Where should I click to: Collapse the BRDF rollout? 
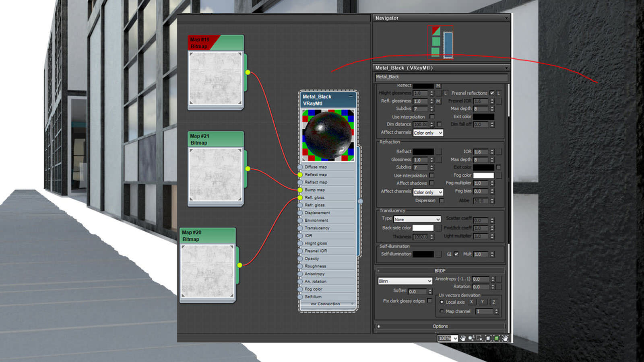coord(378,271)
